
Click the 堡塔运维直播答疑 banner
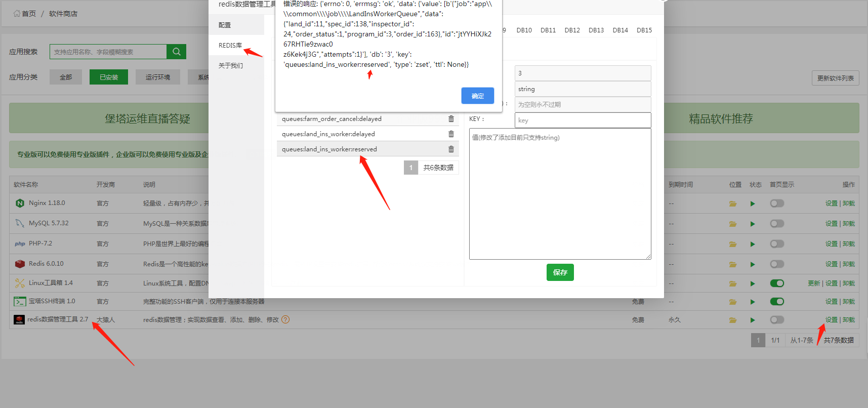(147, 118)
